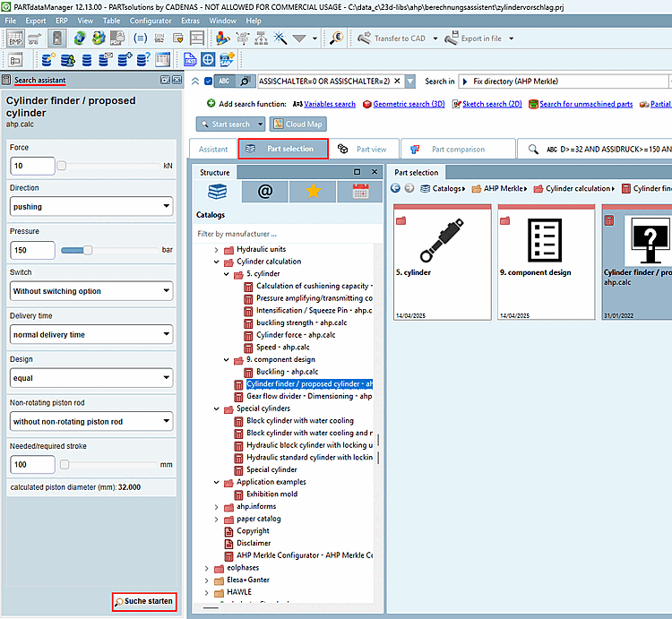
Task: Switch to the Part view tab
Action: coord(365,149)
